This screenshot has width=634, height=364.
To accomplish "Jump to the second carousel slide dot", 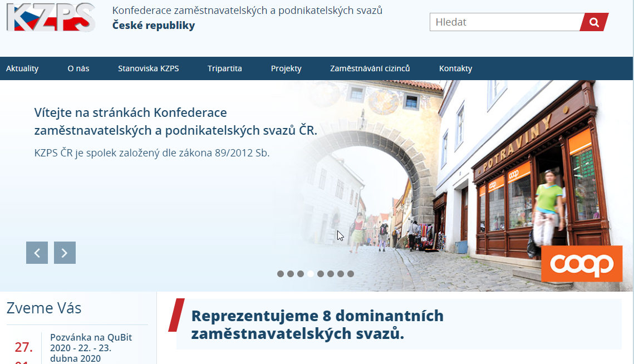I will (291, 274).
